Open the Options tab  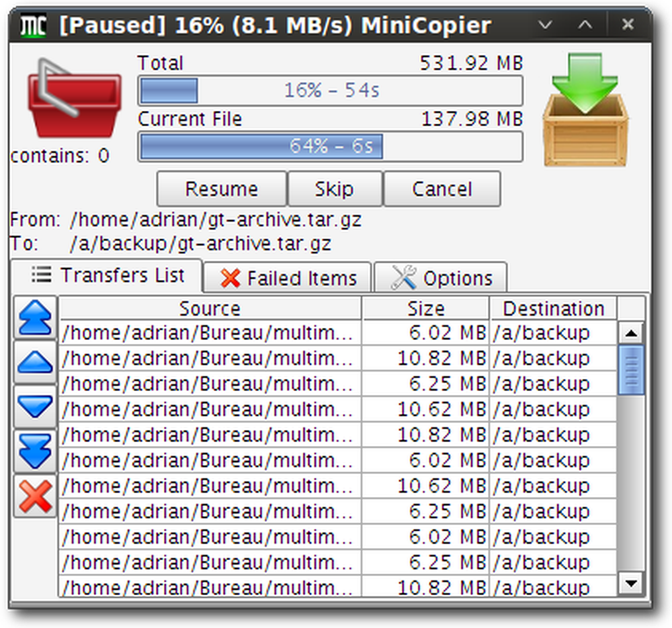tap(441, 278)
